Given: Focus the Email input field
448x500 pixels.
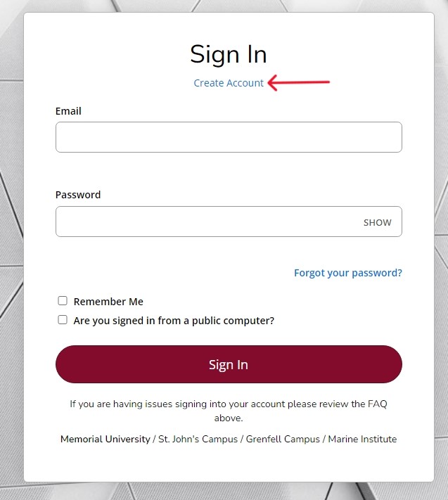Looking at the screenshot, I should point(229,137).
